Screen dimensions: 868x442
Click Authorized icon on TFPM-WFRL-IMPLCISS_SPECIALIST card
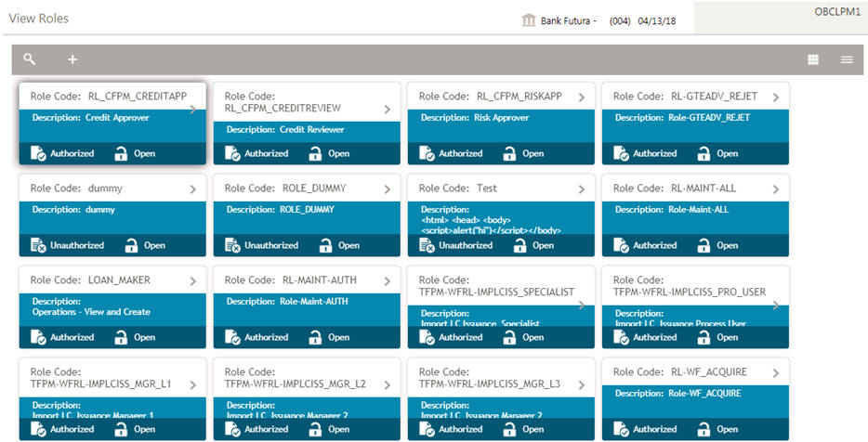tap(427, 337)
